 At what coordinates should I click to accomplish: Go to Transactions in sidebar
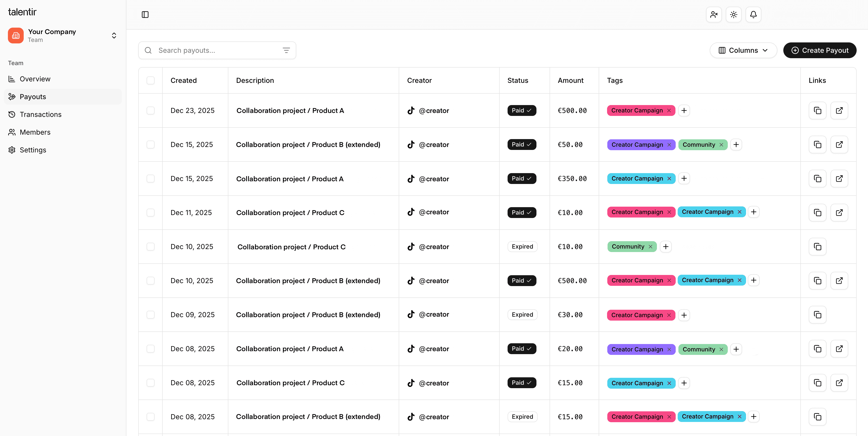(40, 114)
